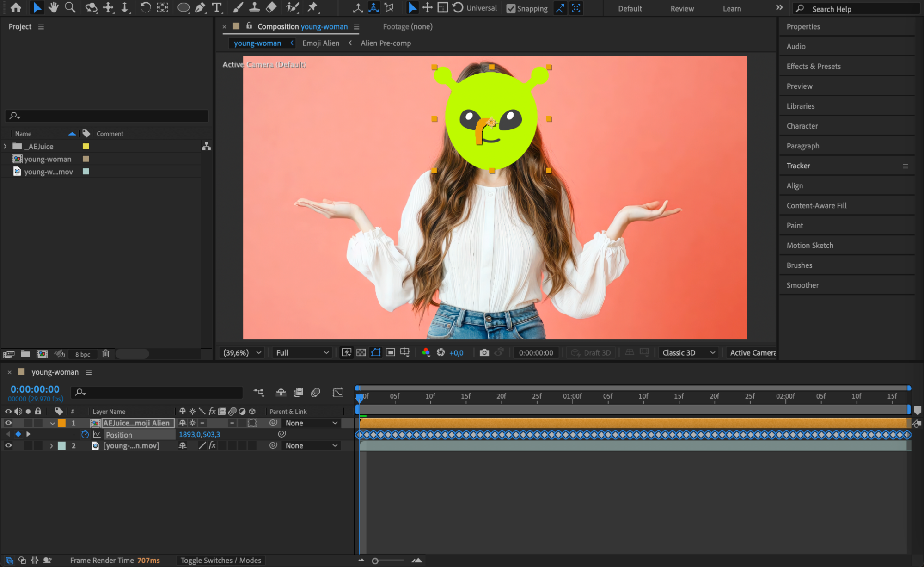
Task: Open the Classic 3D renderer dropdown
Action: [x=688, y=352]
